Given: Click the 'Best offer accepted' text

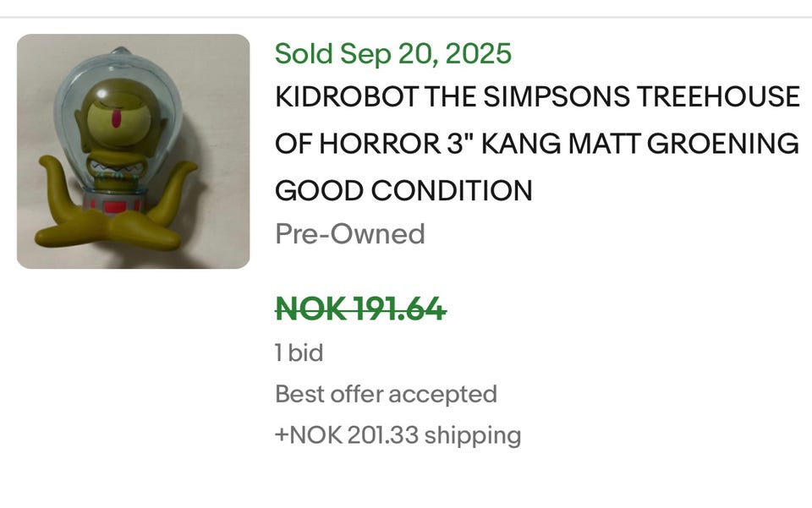Looking at the screenshot, I should [386, 394].
